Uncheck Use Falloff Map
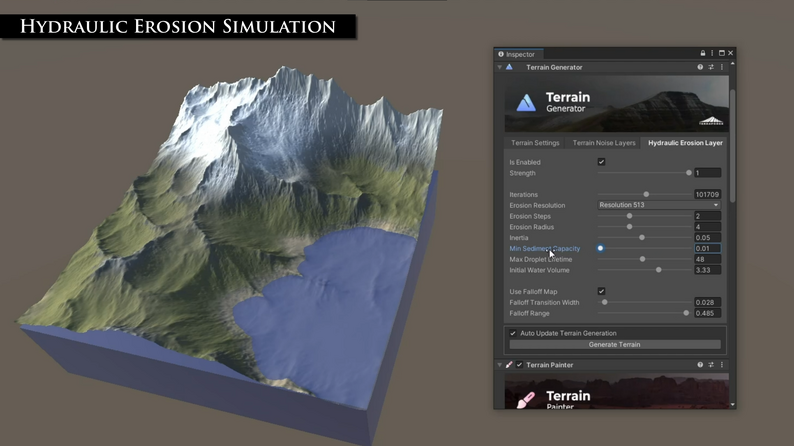 (x=602, y=291)
